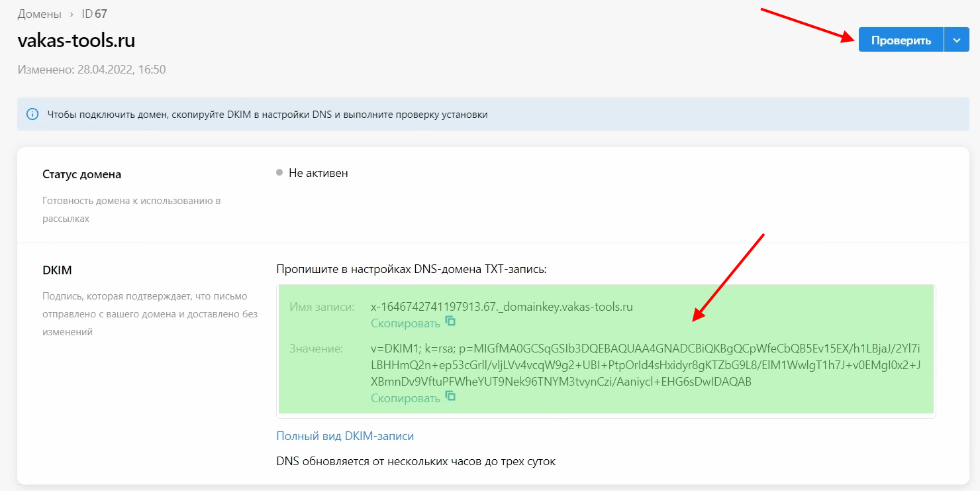Select the _domainkey record name text
980x491 pixels.
tap(502, 307)
